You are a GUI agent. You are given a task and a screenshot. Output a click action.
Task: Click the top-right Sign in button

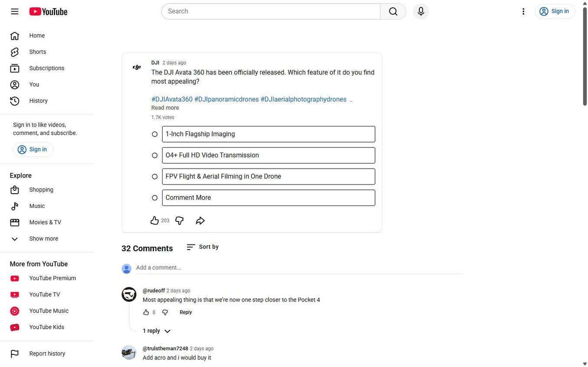pos(555,11)
